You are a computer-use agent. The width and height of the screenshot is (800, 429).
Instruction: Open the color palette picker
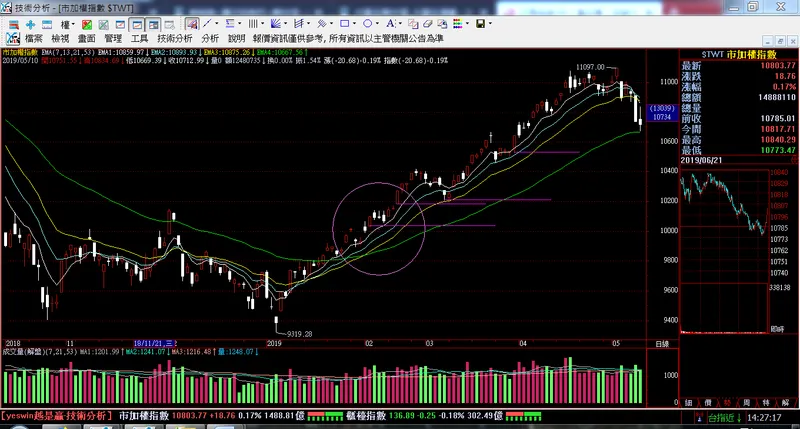(457, 23)
